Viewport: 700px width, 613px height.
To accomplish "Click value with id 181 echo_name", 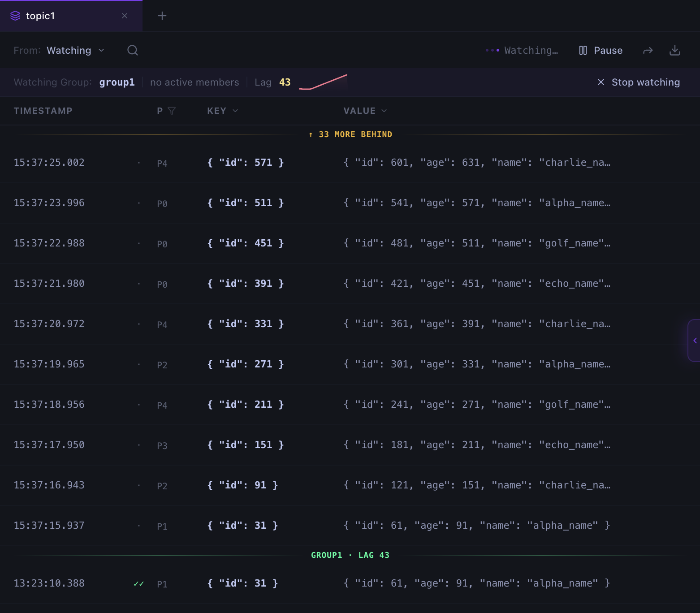I will 477,445.
